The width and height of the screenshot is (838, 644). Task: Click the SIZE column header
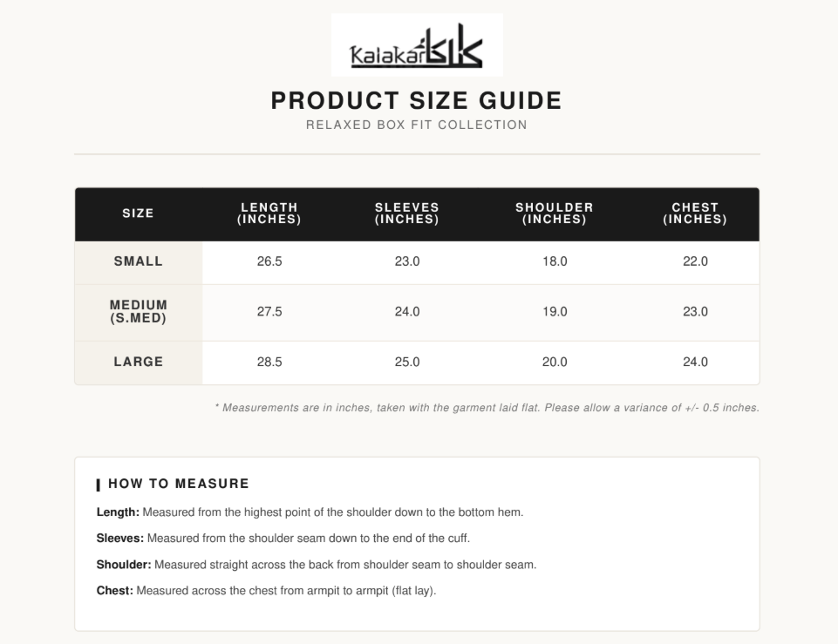(139, 214)
